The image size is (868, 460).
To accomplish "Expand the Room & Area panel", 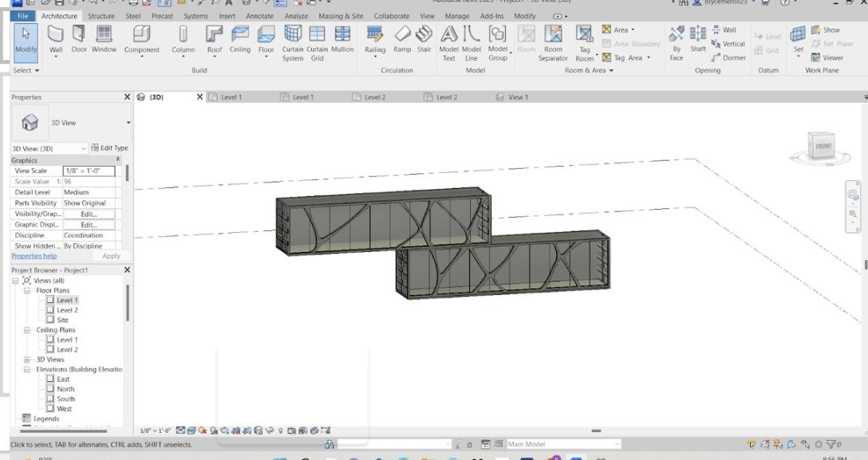I will pos(589,71).
